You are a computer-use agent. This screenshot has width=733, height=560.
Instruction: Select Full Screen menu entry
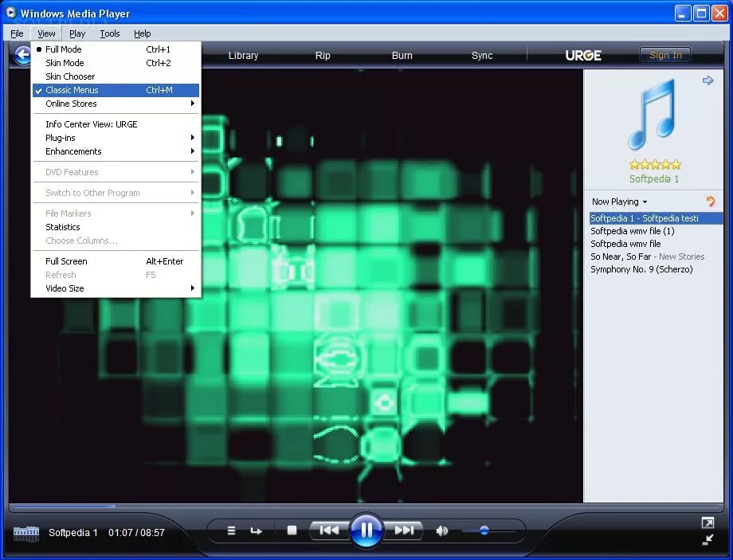coord(116,260)
